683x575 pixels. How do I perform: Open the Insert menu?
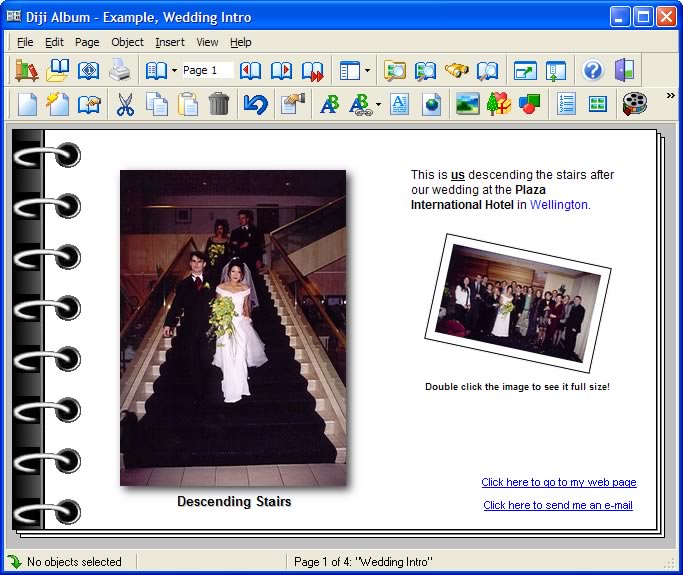click(x=169, y=42)
